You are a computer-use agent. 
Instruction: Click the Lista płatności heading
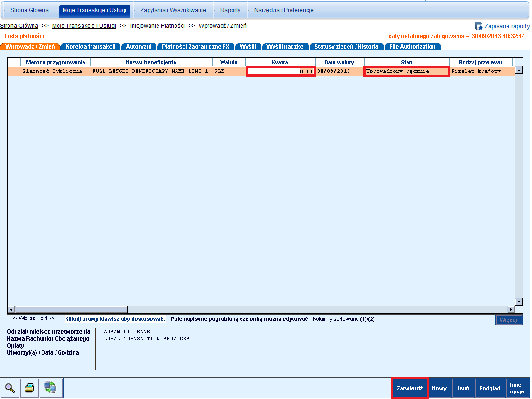tap(25, 36)
